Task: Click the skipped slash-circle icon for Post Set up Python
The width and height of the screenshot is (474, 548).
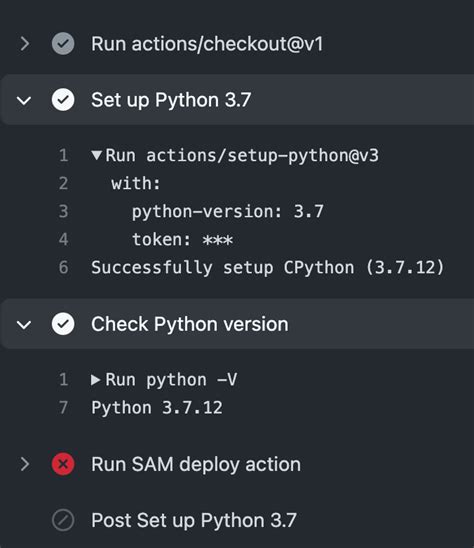Action: tap(63, 520)
